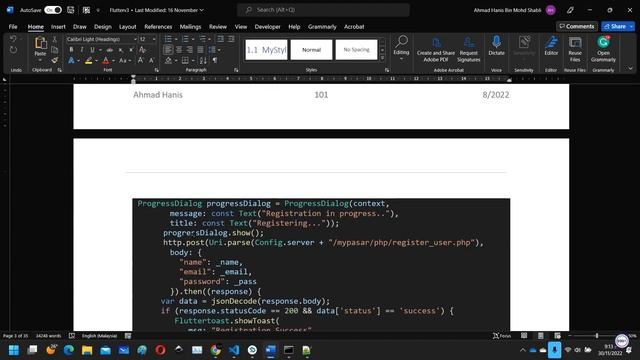Increase paragraph indent
Screen dimensions: 640x360
click(x=231, y=39)
